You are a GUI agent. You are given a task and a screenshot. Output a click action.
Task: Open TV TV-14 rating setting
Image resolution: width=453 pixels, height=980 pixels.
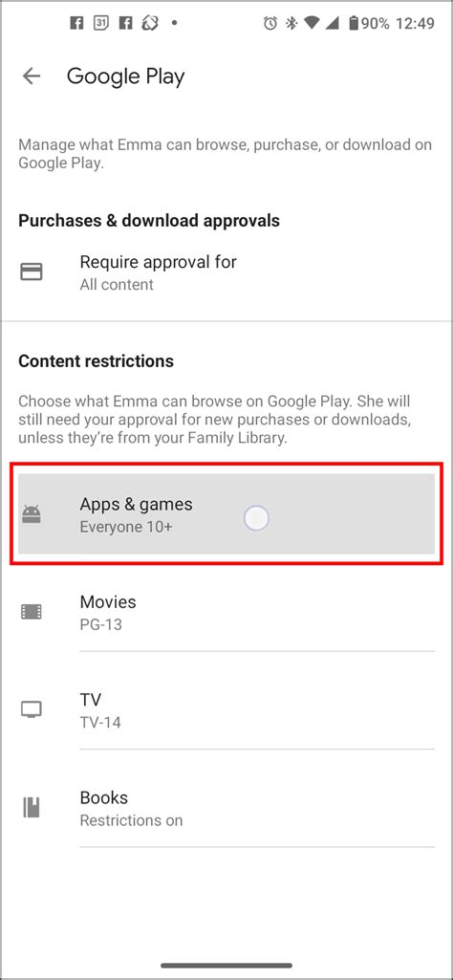[226, 710]
